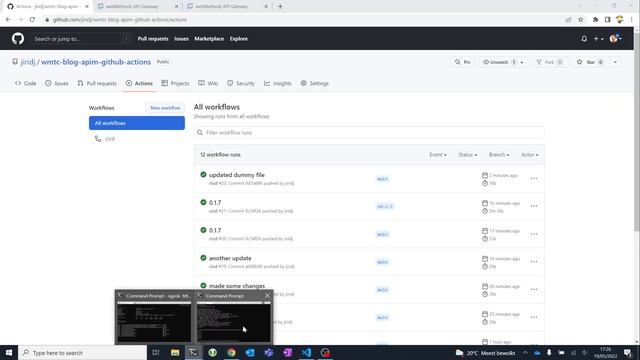
Task: Open the Projects repository tab
Action: click(x=175, y=83)
